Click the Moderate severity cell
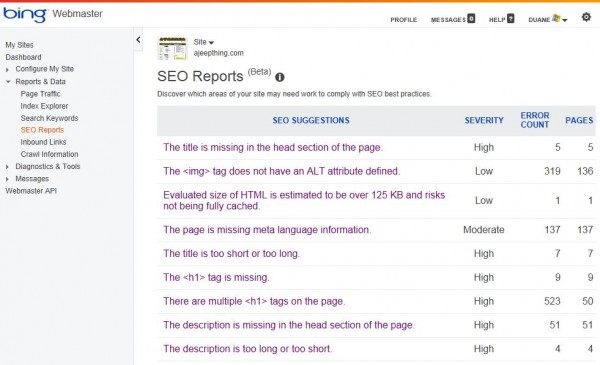The width and height of the screenshot is (600, 365). (x=484, y=230)
